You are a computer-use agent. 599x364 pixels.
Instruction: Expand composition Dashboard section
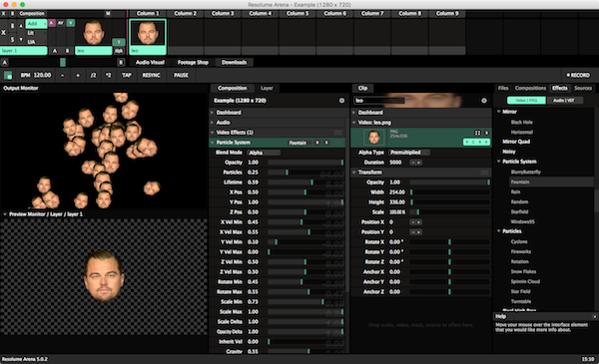[213, 113]
